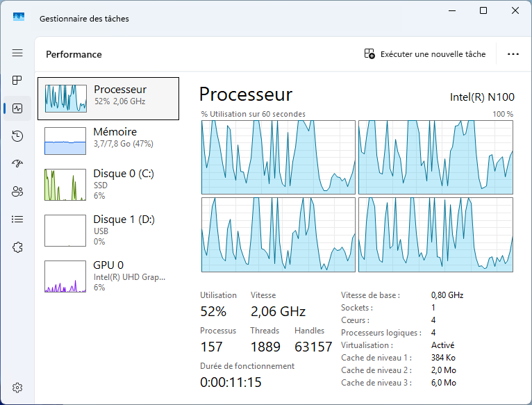
Task: Close the Gestionnaire des tâches window
Action: pyautogui.click(x=515, y=10)
